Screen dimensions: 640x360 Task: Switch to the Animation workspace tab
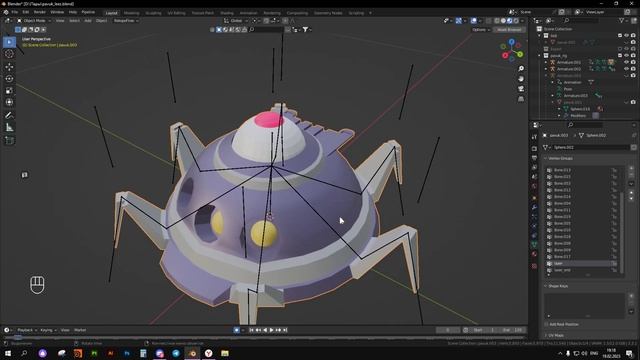point(249,13)
